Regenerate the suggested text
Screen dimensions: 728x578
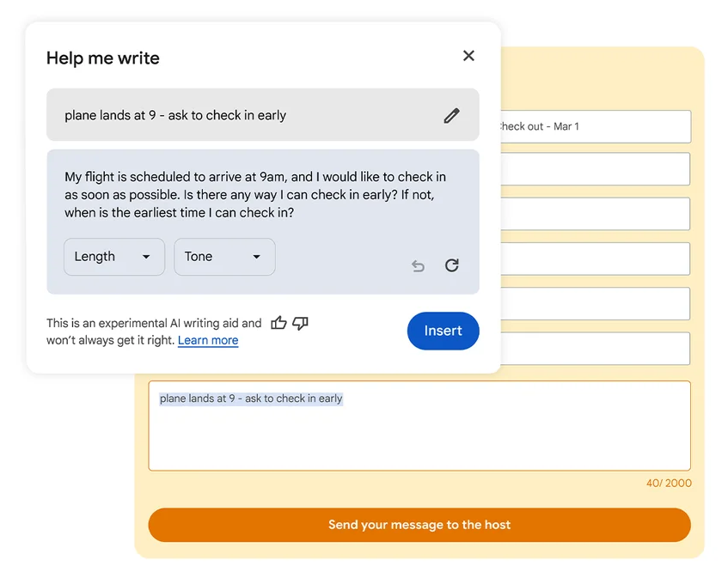pyautogui.click(x=452, y=265)
